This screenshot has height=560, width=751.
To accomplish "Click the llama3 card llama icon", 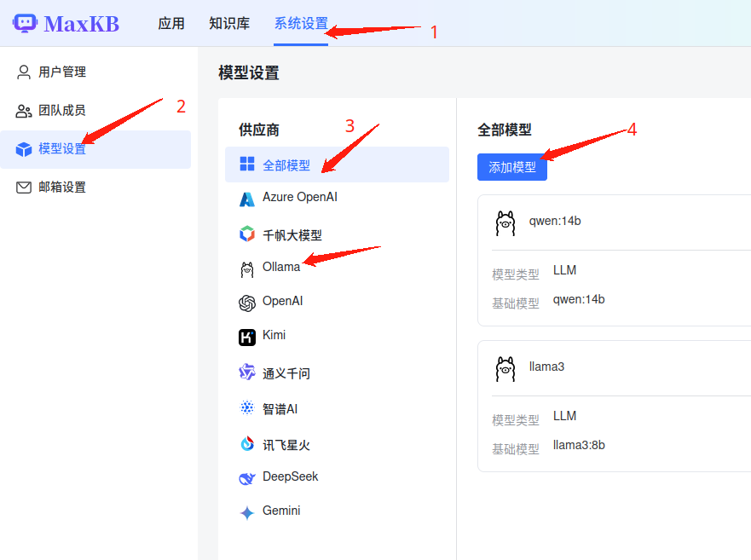I will pos(505,369).
